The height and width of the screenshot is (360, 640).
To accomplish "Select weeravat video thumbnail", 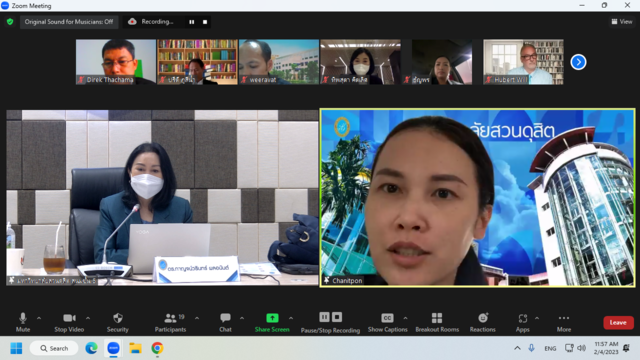I will [279, 62].
